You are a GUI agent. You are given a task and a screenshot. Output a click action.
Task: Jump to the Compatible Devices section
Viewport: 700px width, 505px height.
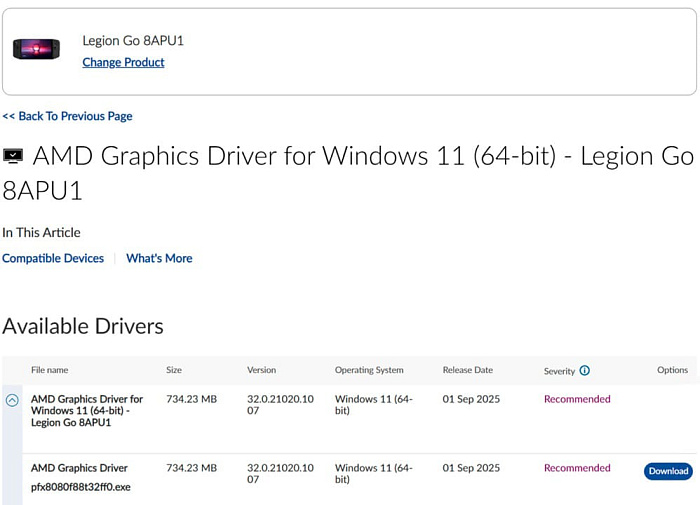53,258
